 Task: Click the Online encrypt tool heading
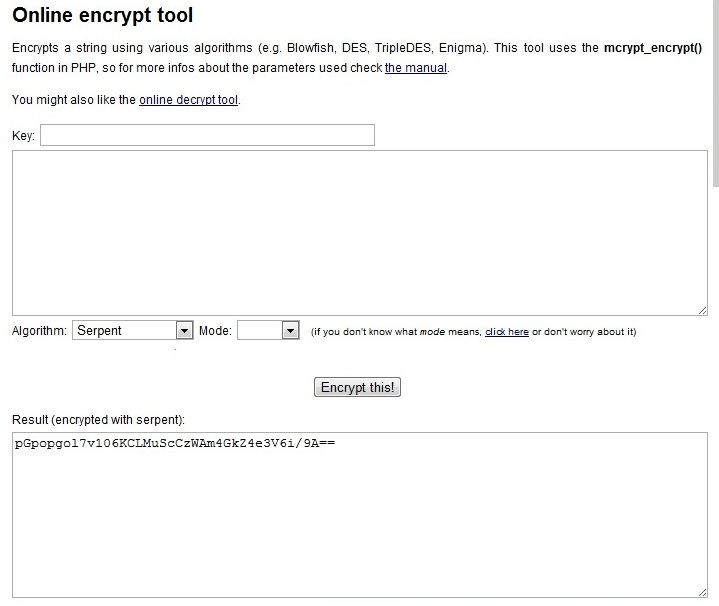click(x=103, y=15)
